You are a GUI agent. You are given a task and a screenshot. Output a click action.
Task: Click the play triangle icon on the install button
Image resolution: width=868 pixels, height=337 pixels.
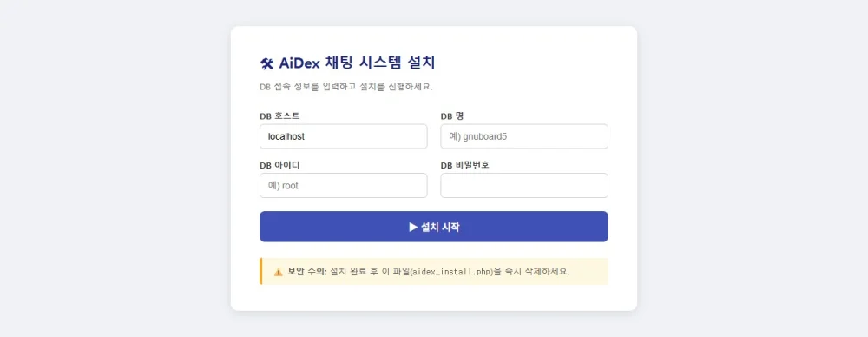(x=413, y=227)
